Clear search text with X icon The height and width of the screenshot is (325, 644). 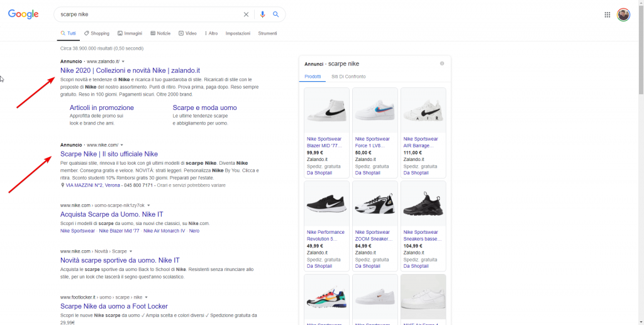tap(246, 14)
